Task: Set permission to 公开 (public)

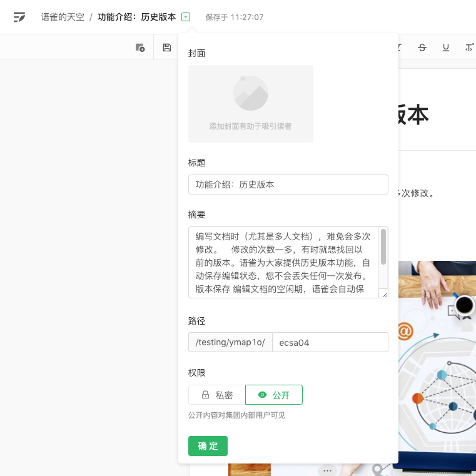Action: pos(274,395)
